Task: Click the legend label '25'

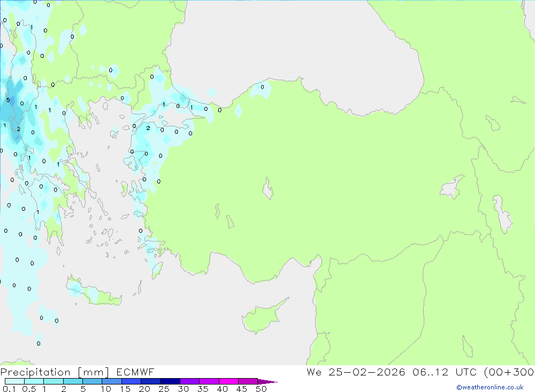Action: [x=164, y=389]
